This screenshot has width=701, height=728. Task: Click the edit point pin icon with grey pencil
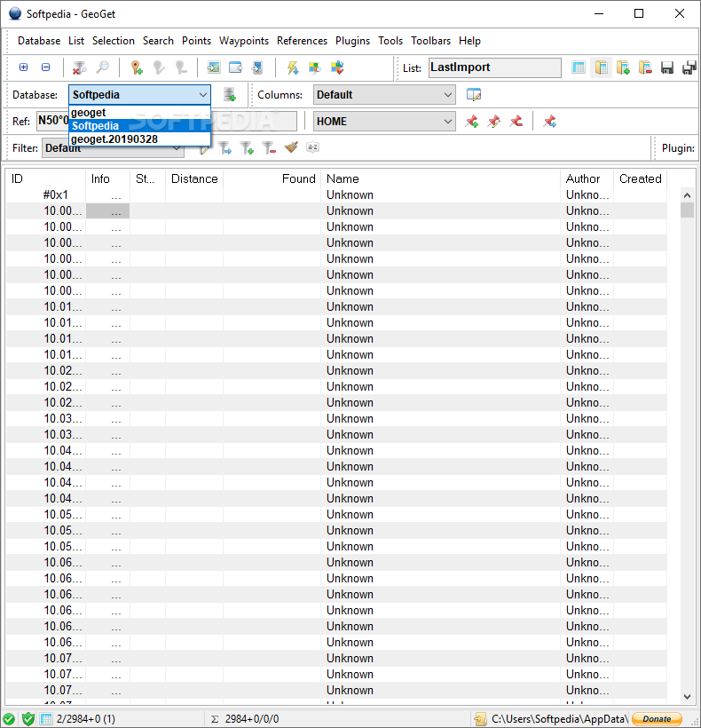(x=159, y=67)
